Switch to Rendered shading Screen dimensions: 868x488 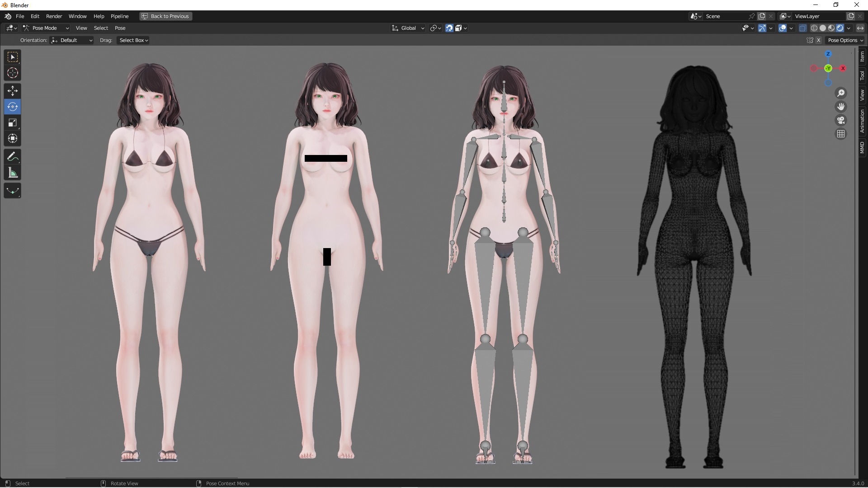(840, 28)
